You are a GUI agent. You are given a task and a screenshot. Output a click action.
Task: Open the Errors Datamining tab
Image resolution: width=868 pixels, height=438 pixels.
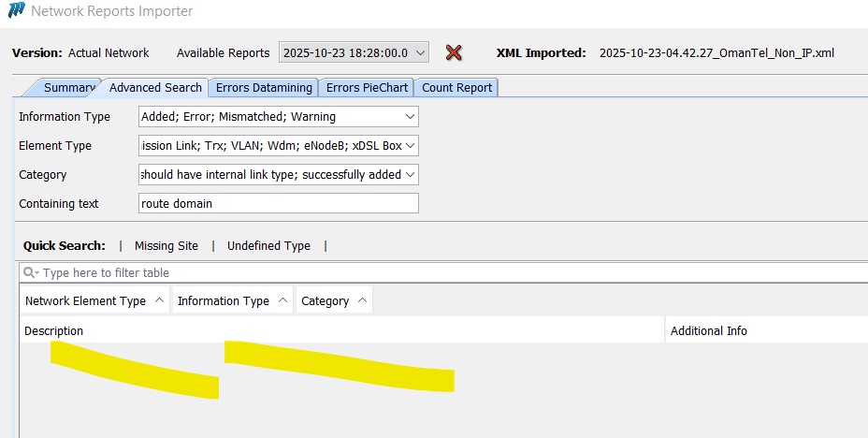[x=264, y=88]
